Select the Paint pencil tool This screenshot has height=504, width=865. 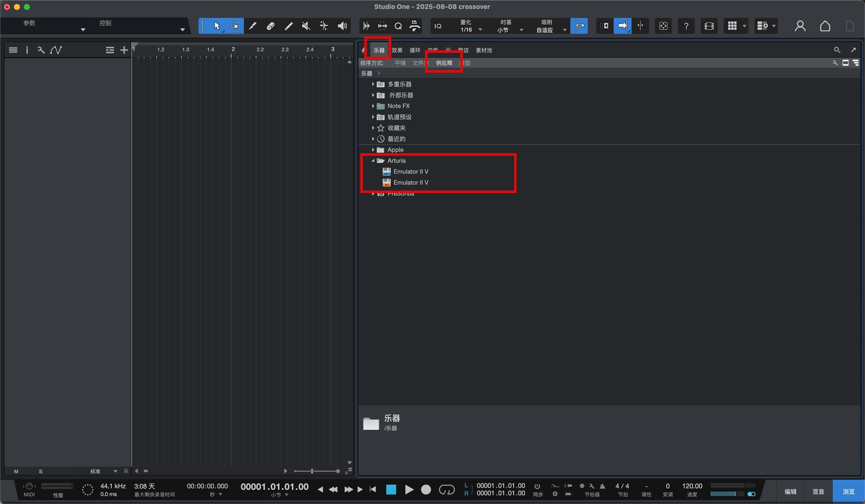tap(288, 26)
